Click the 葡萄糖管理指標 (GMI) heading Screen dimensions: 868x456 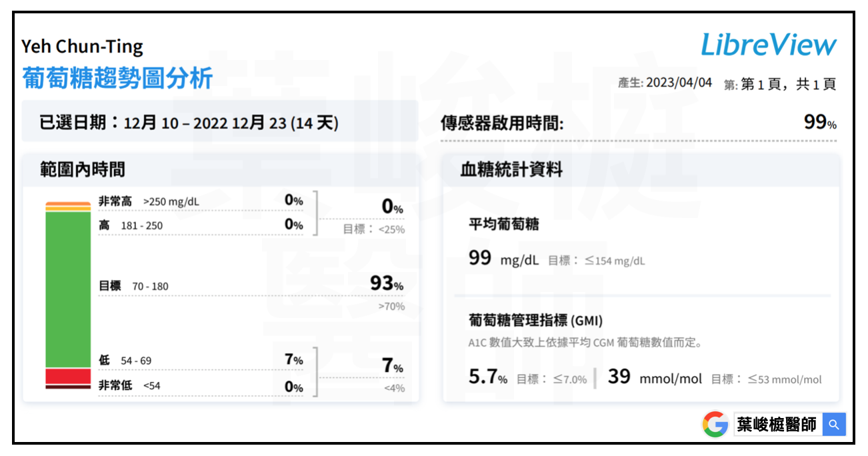[535, 321]
